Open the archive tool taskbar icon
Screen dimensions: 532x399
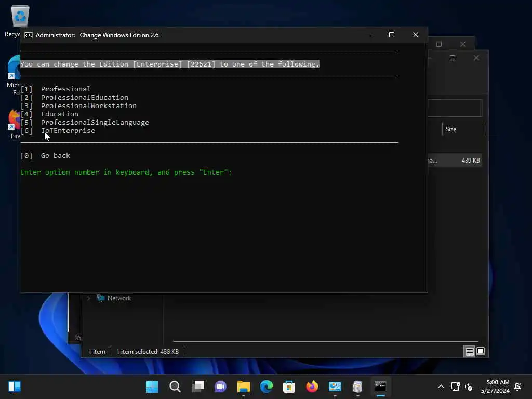357,387
